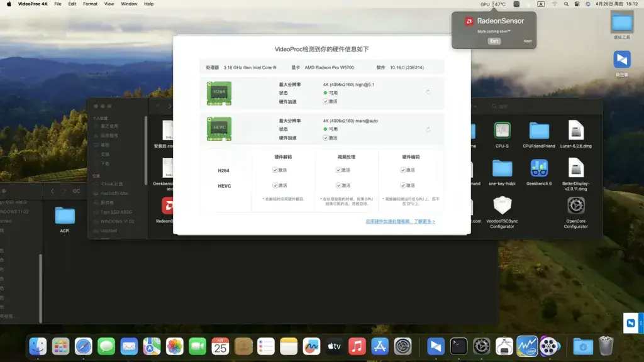Open the CPUFriendFriend folder

(539, 135)
